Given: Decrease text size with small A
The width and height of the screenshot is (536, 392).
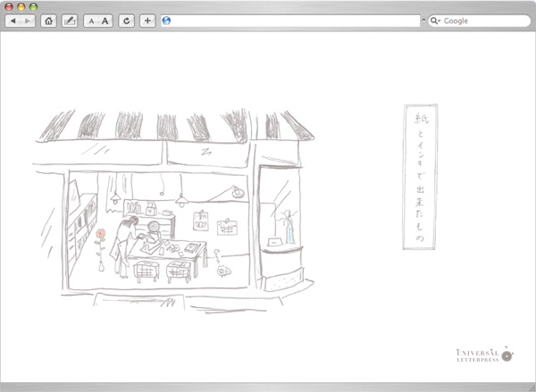Looking at the screenshot, I should click(x=91, y=21).
